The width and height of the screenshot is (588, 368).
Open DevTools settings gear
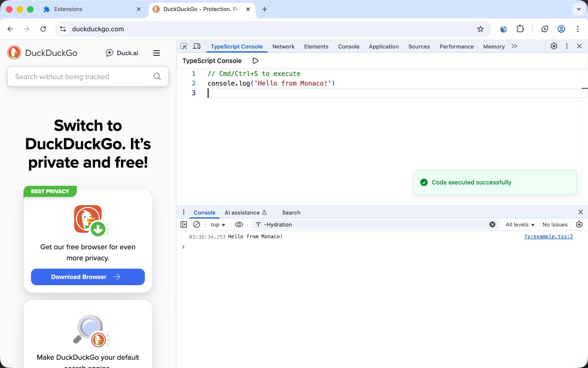[554, 46]
